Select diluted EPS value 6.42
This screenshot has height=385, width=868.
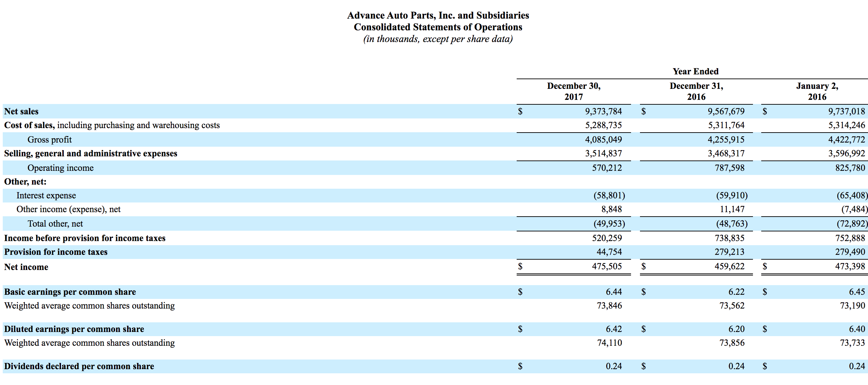point(614,329)
